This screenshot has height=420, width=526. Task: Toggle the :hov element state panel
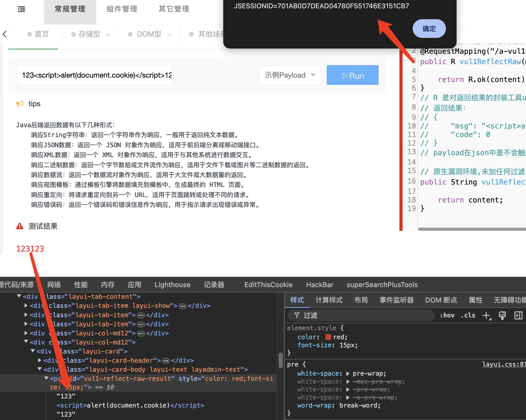pos(447,315)
